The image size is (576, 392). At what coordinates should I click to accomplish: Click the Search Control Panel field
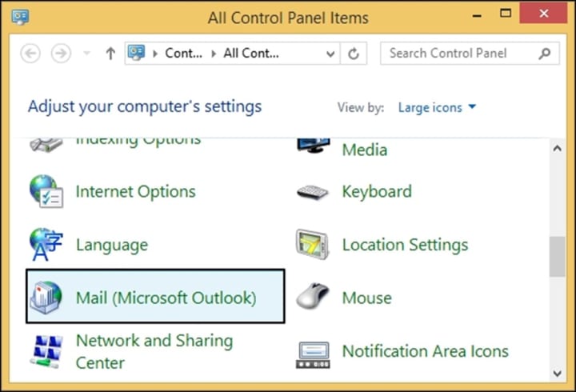470,54
